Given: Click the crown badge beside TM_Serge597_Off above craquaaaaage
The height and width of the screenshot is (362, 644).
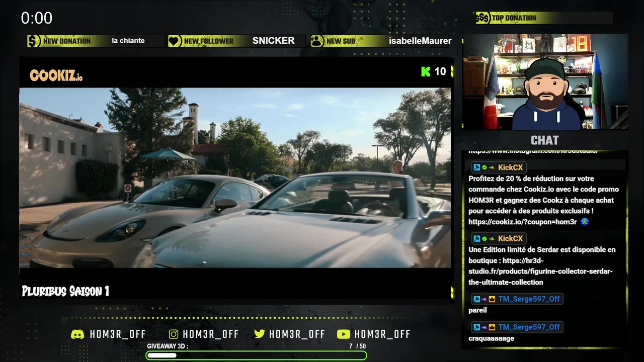Looking at the screenshot, I should pos(492,327).
